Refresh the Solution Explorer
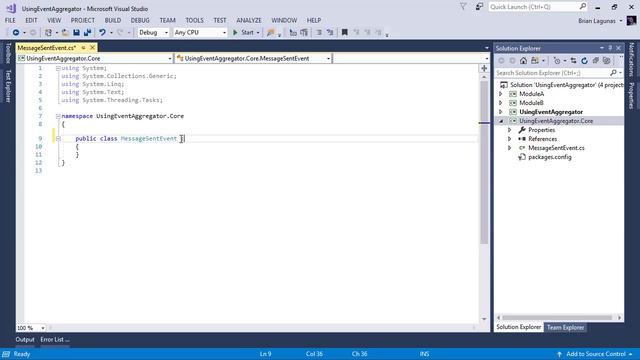Image resolution: width=640 pixels, height=360 pixels. coord(584,61)
